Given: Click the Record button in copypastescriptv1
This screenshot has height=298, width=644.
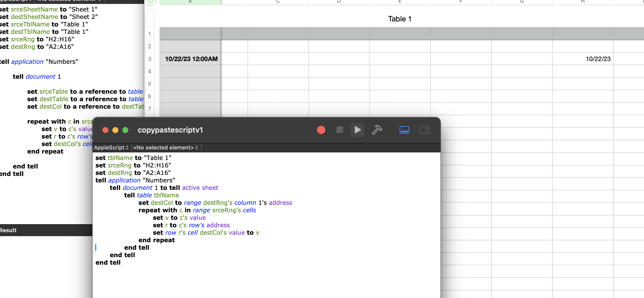Looking at the screenshot, I should pos(321,130).
